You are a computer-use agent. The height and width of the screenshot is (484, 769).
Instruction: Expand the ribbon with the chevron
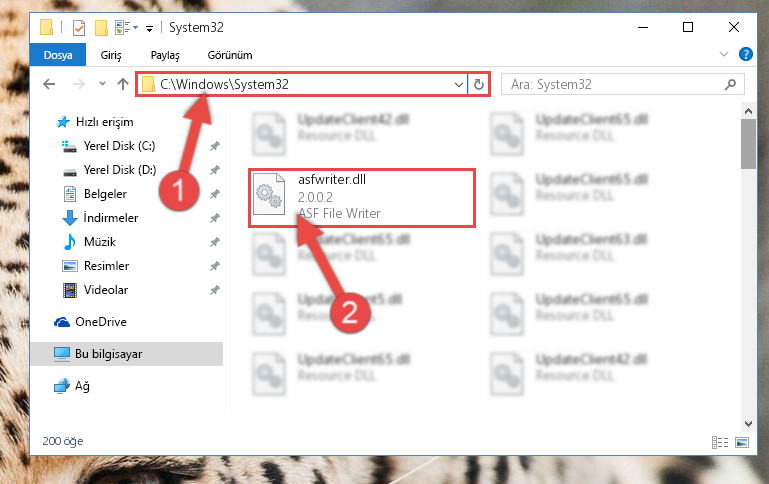click(x=723, y=54)
